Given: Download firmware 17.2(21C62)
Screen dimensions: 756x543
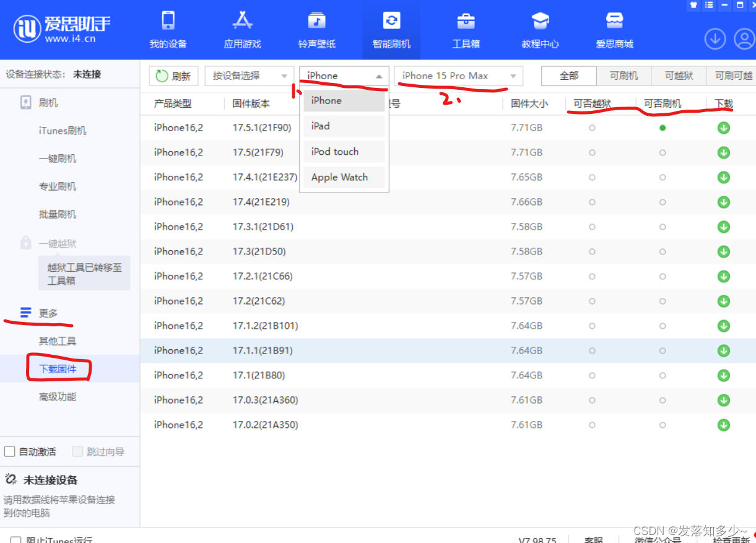Looking at the screenshot, I should coord(723,301).
